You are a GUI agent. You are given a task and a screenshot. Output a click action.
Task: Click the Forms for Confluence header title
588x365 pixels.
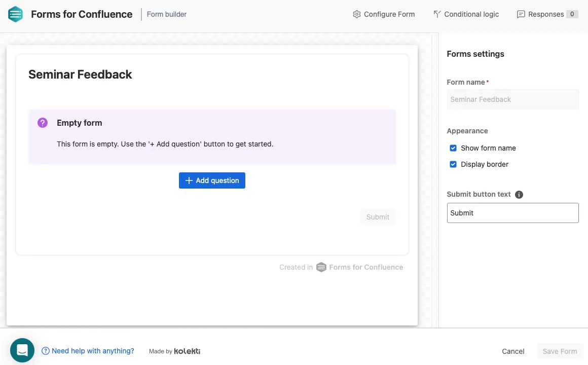pos(82,14)
